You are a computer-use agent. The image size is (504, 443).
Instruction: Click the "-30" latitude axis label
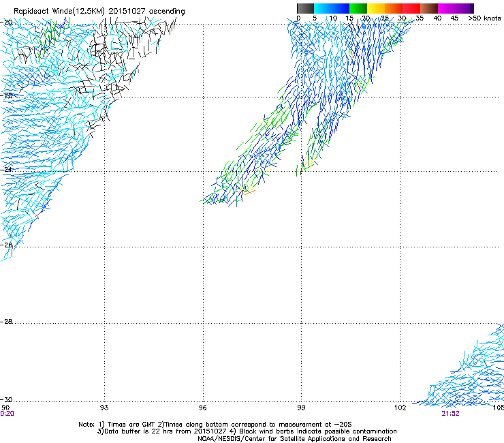[7, 399]
